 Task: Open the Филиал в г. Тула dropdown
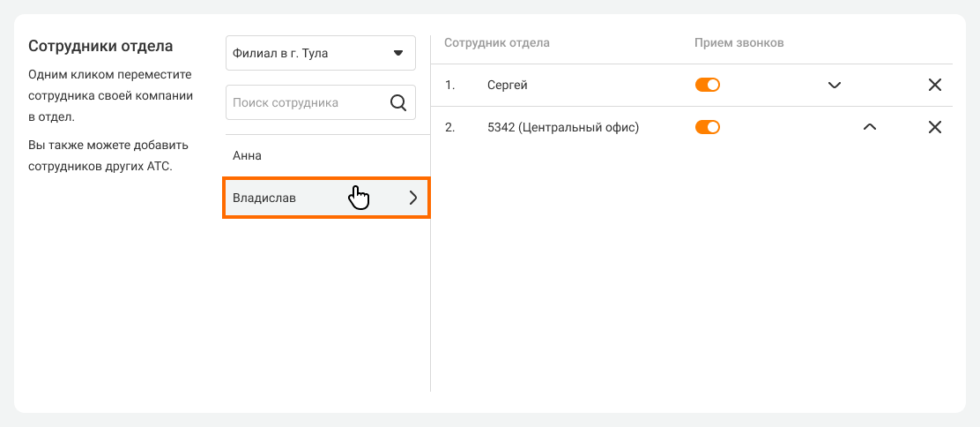tap(320, 53)
